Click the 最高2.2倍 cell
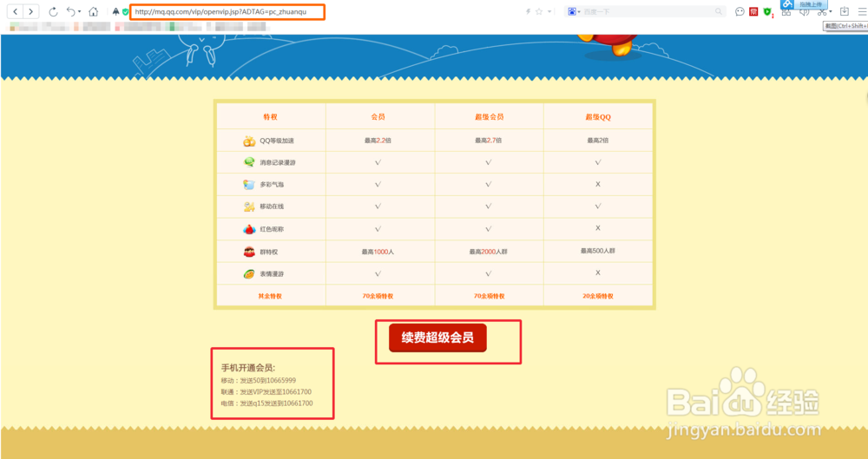 click(x=378, y=141)
